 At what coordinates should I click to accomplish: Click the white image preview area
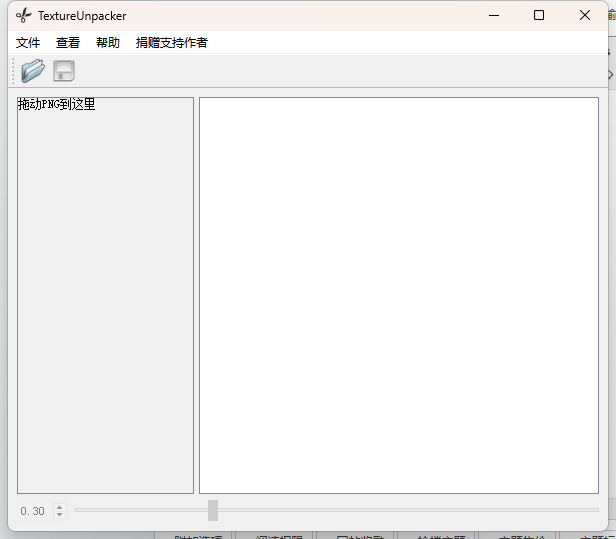click(x=399, y=295)
